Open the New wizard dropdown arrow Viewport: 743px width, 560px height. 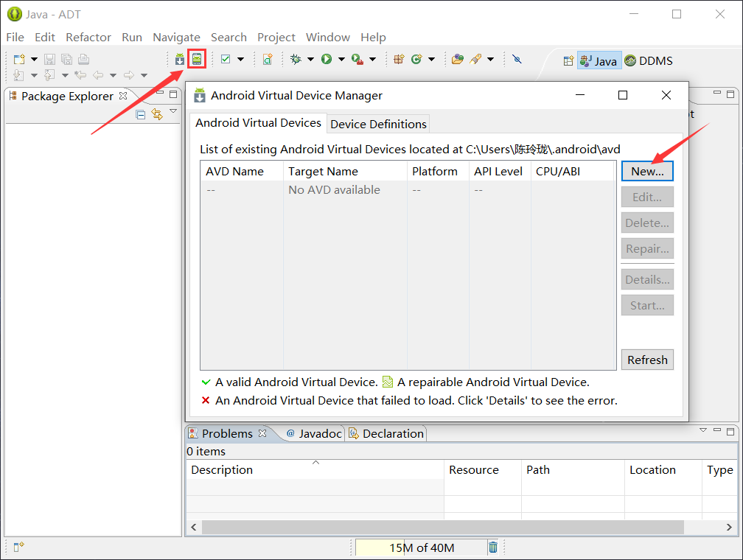[34, 59]
